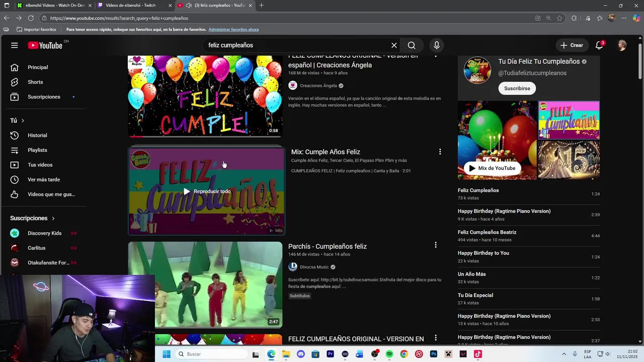The width and height of the screenshot is (644, 362).
Task: Open Premiere Pro from the taskbar
Action: [x=330, y=354]
